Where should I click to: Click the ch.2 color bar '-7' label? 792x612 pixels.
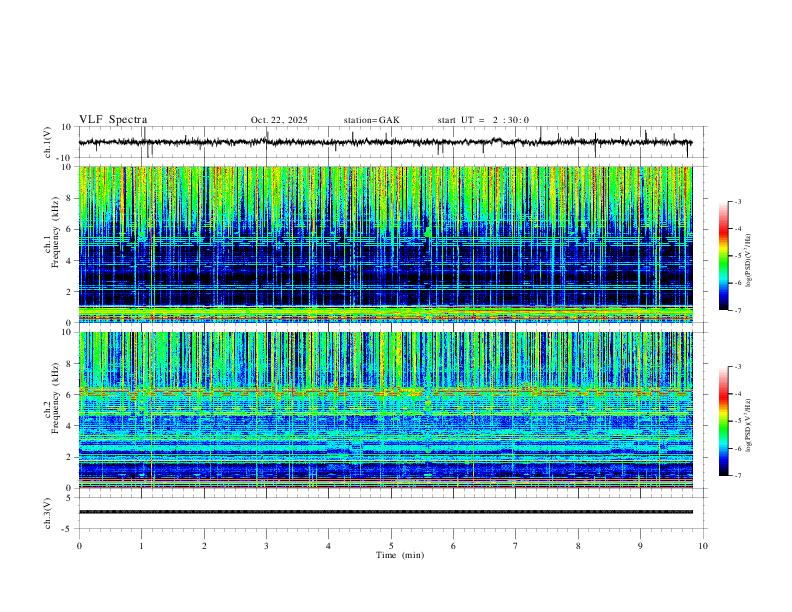tap(737, 475)
